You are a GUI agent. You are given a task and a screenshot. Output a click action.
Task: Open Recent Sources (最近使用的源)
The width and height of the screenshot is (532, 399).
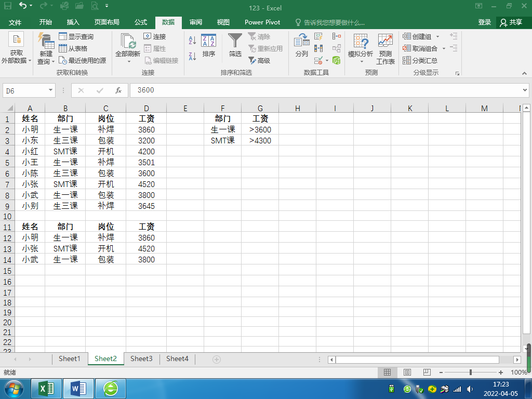point(82,60)
